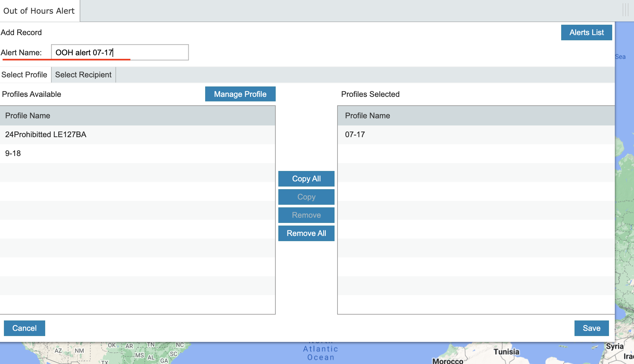Click the Alerts List button
Screen dimensions: 634x364
point(586,32)
